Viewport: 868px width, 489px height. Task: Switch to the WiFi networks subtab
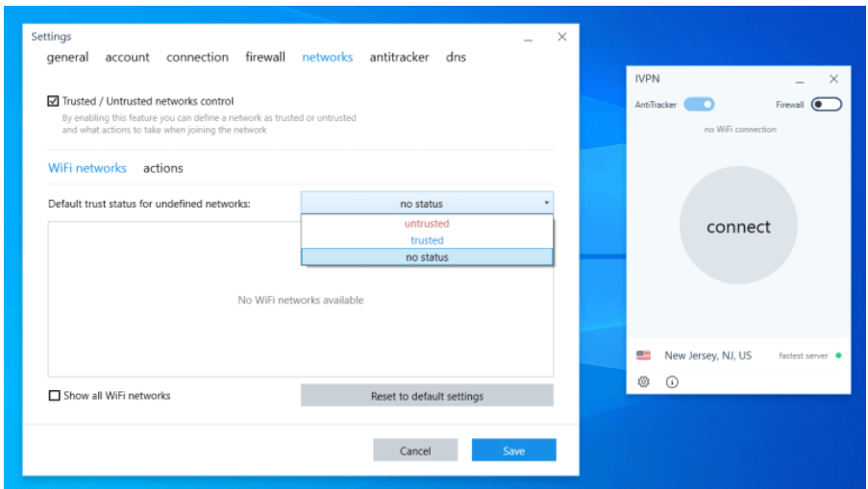coord(87,168)
